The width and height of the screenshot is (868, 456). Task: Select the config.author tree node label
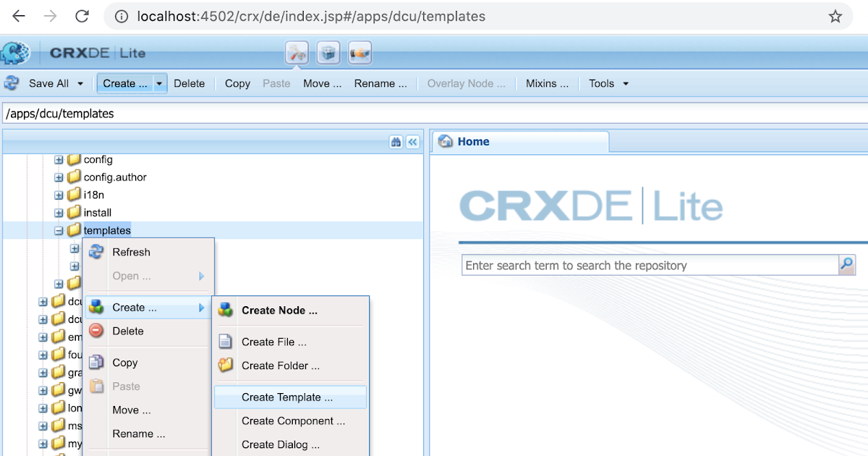point(115,177)
